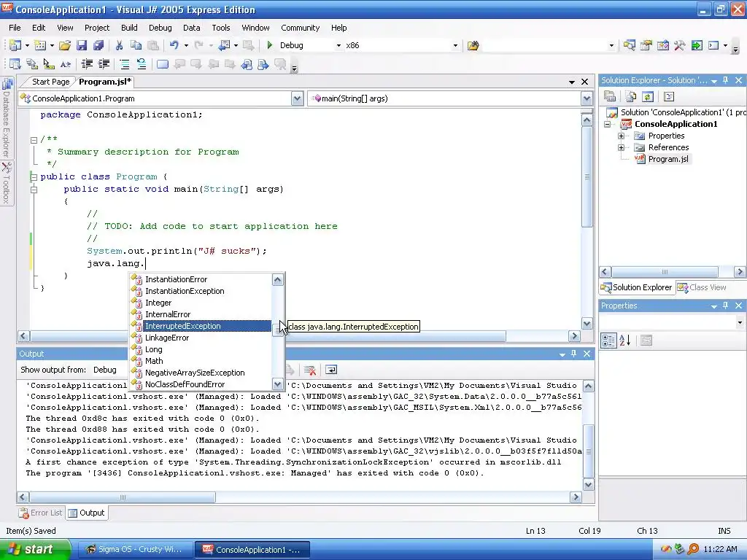
Task: Start debugging with the green play icon
Action: tap(270, 45)
